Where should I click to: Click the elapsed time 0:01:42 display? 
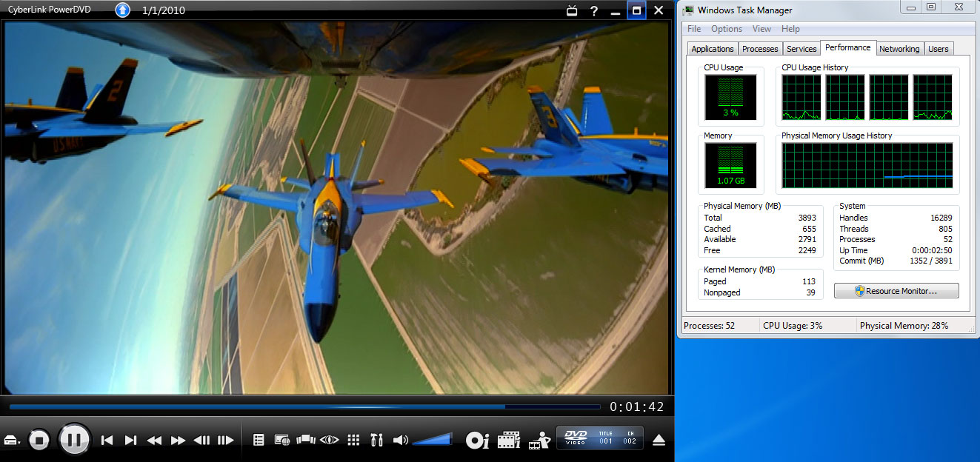click(x=636, y=406)
